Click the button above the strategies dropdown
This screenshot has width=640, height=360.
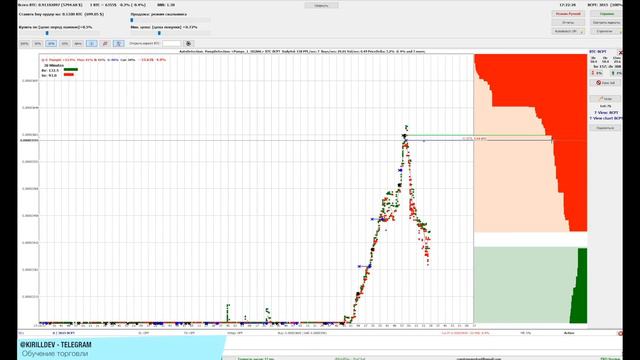point(607,22)
